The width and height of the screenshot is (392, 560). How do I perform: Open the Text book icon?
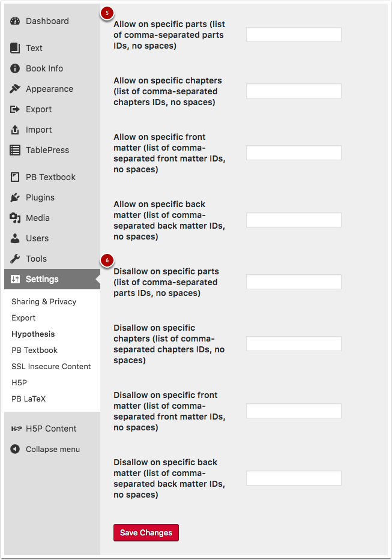pyautogui.click(x=15, y=48)
